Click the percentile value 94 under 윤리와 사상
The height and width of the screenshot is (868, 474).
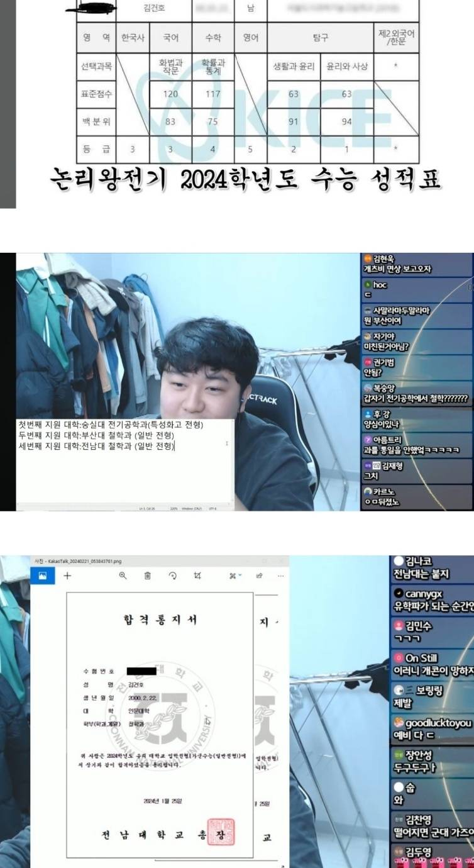coord(347,121)
